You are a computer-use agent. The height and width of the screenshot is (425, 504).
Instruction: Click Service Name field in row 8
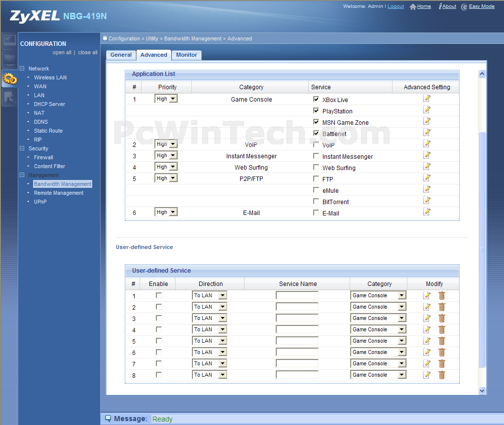297,375
